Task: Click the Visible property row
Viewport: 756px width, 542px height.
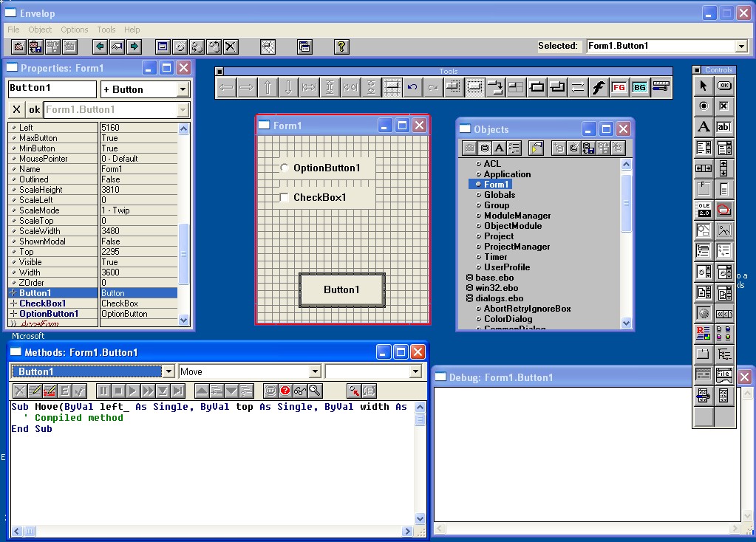Action: (92, 261)
